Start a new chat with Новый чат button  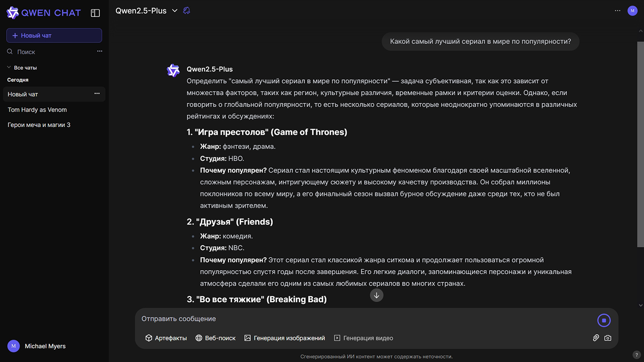[54, 35]
